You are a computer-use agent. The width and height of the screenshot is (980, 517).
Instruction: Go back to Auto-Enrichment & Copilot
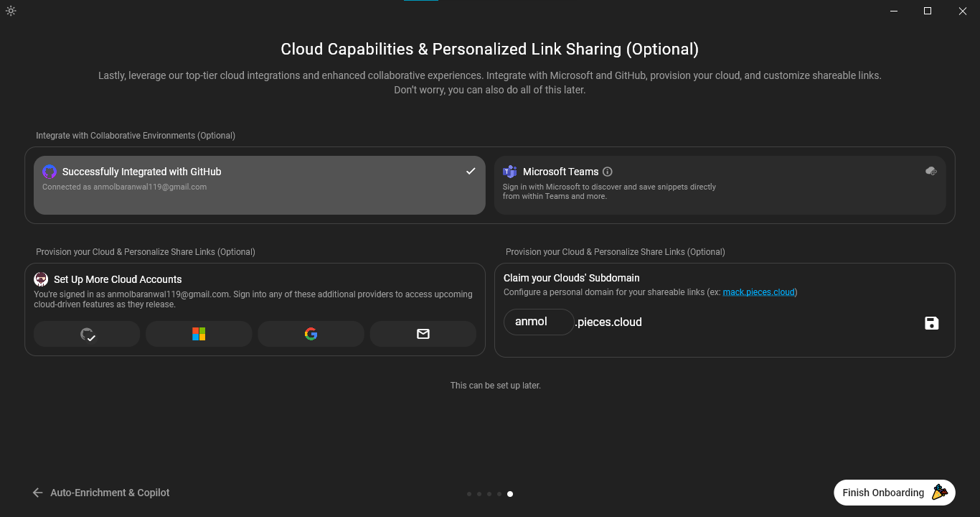click(x=101, y=493)
